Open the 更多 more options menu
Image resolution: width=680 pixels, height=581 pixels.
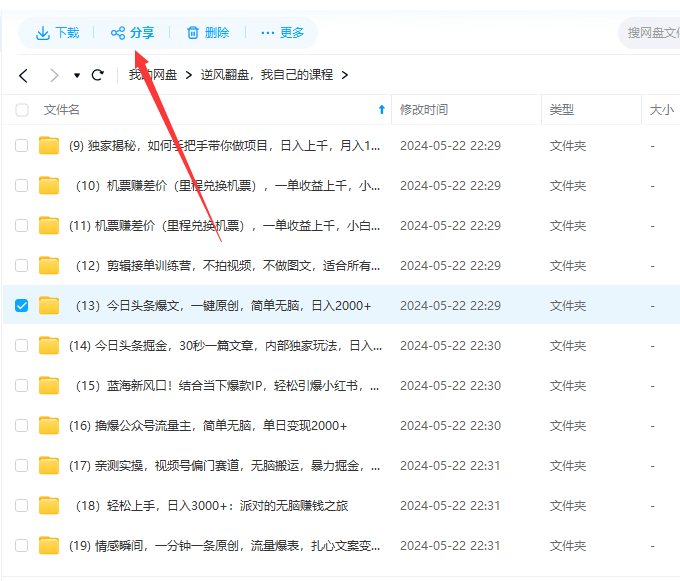coord(282,33)
